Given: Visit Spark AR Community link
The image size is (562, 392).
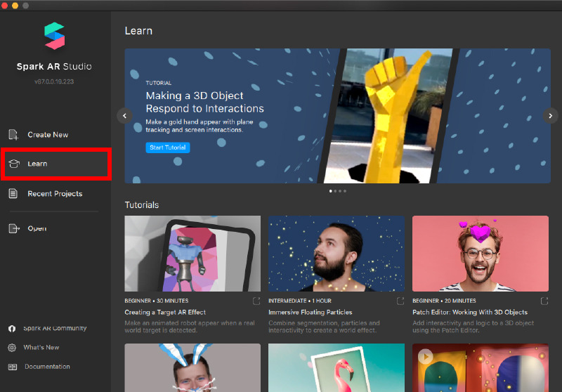Looking at the screenshot, I should coord(55,328).
